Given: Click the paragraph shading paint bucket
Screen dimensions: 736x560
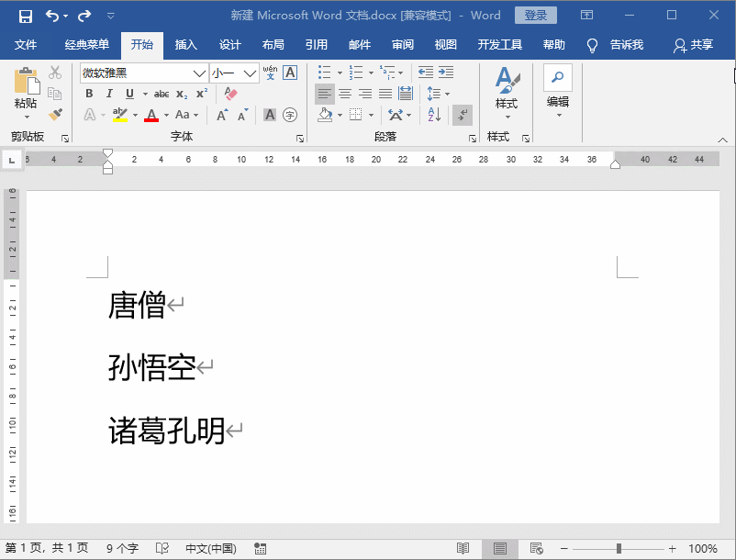Looking at the screenshot, I should [325, 115].
